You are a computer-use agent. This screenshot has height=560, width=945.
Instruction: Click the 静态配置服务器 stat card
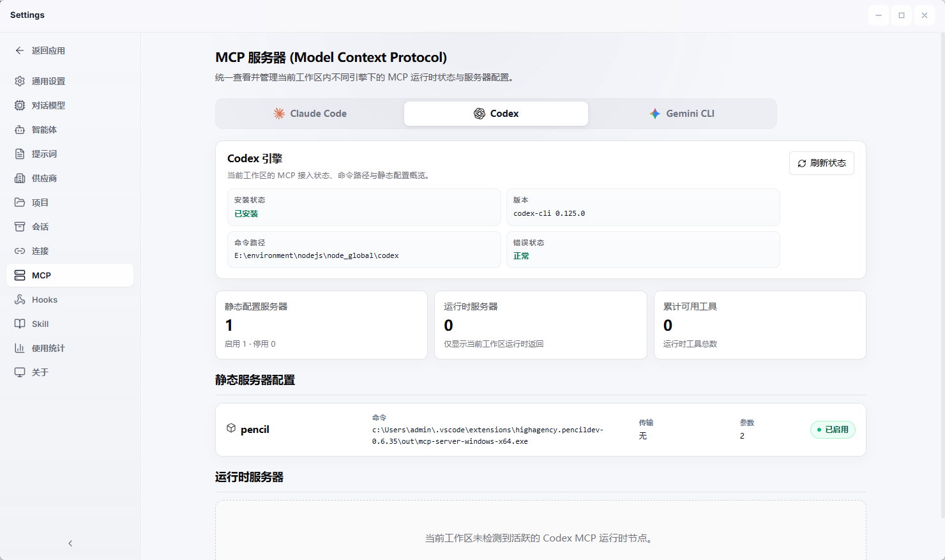[x=321, y=325]
